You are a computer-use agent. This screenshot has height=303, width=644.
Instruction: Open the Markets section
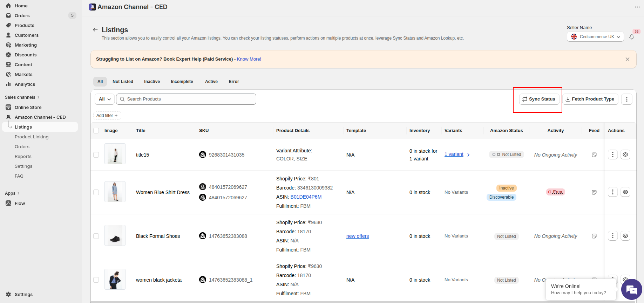click(x=23, y=74)
